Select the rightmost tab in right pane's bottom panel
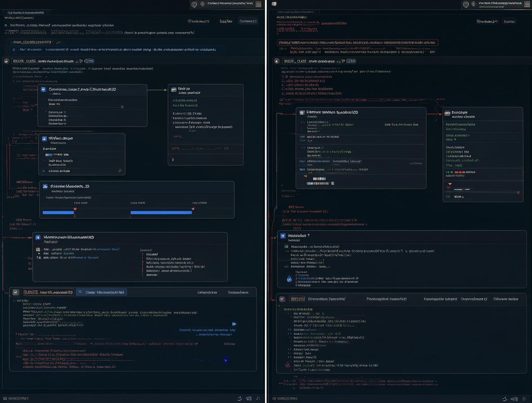 click(505, 299)
